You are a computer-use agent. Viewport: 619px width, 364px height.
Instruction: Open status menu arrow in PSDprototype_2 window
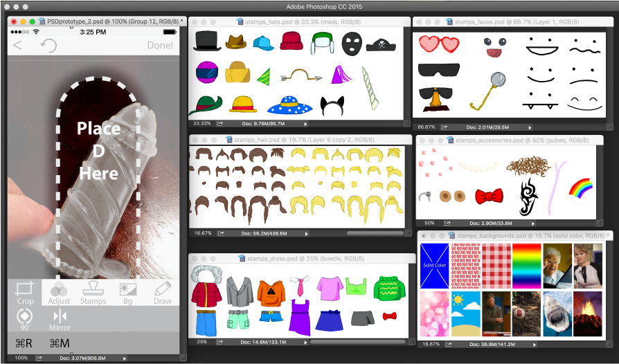125,358
